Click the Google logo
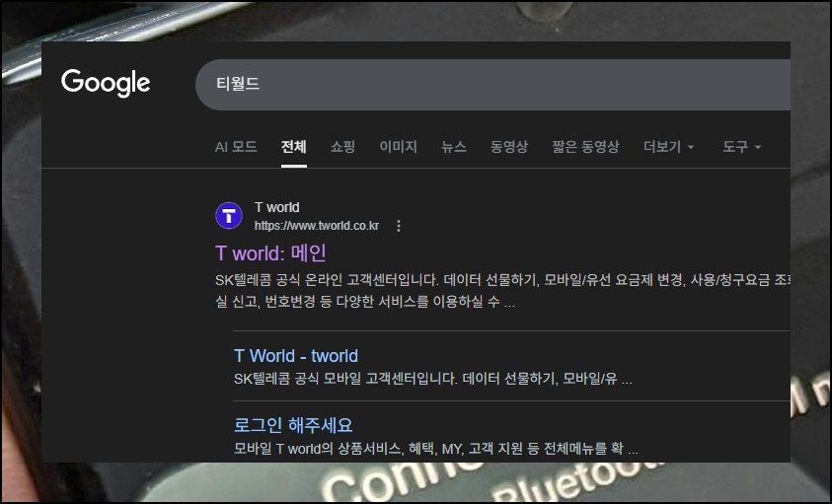 (x=106, y=83)
